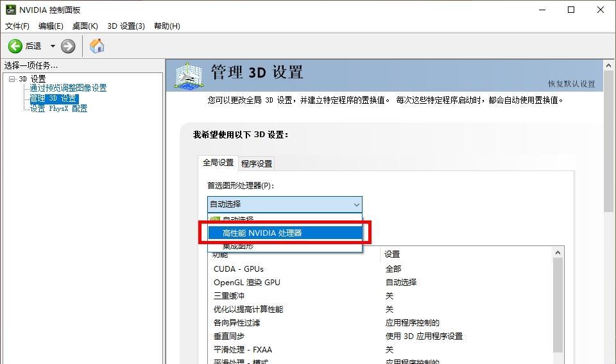Click the 恢复默认设置 link
This screenshot has width=616, height=364.
(x=572, y=84)
